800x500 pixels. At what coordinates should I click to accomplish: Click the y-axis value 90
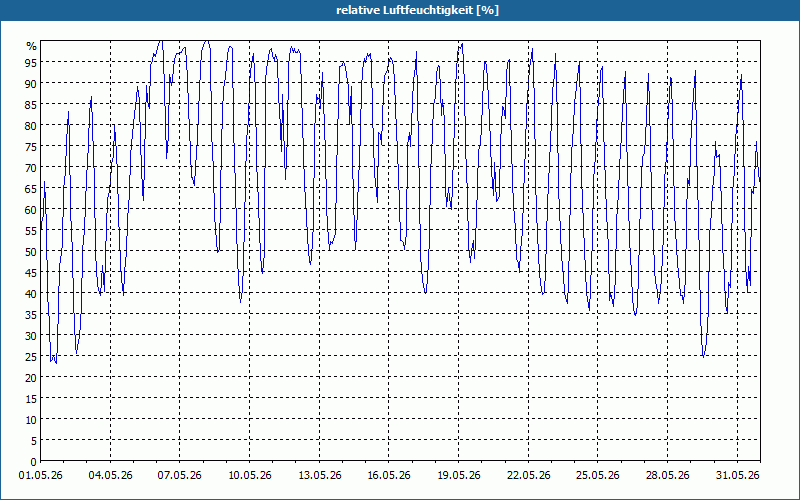coord(31,83)
